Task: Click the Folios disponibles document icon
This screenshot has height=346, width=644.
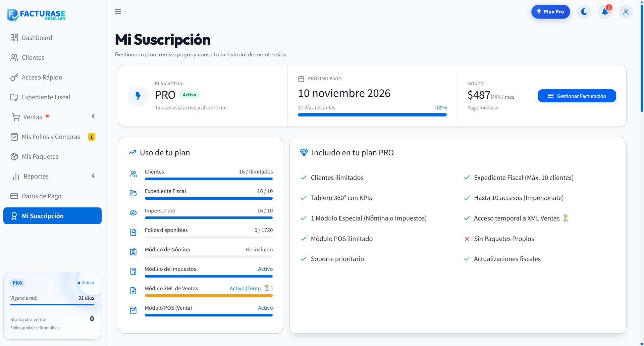Action: (133, 232)
